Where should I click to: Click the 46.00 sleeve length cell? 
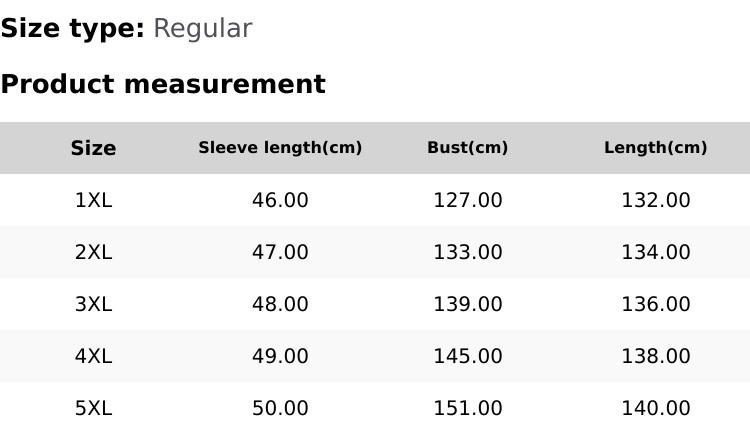[x=280, y=200]
